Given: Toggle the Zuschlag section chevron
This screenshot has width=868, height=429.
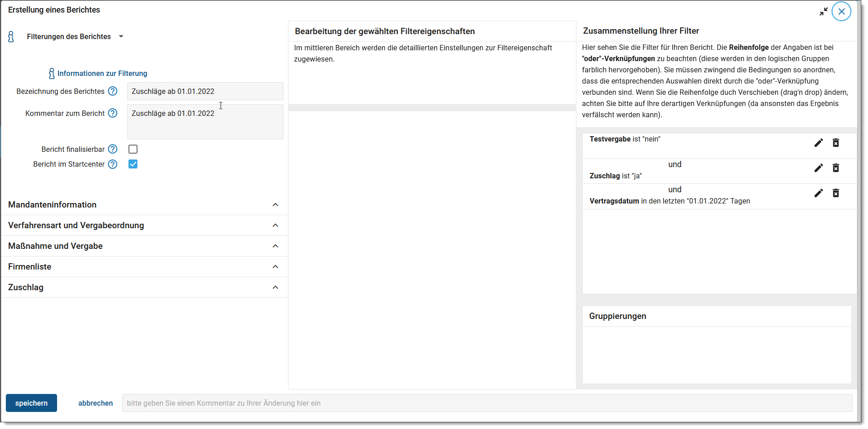Looking at the screenshot, I should point(275,287).
